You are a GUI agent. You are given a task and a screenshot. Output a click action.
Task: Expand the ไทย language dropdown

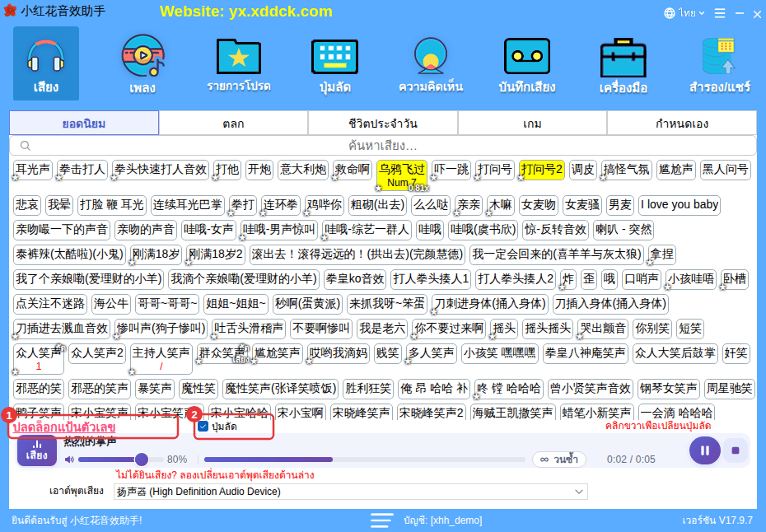[684, 13]
